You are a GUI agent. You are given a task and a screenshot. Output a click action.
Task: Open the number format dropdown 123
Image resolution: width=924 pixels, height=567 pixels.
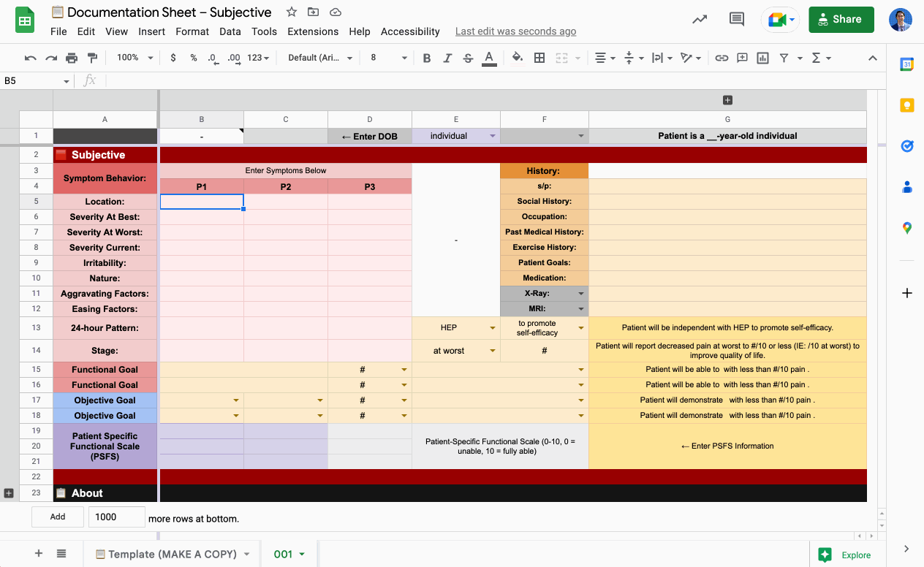pos(258,58)
